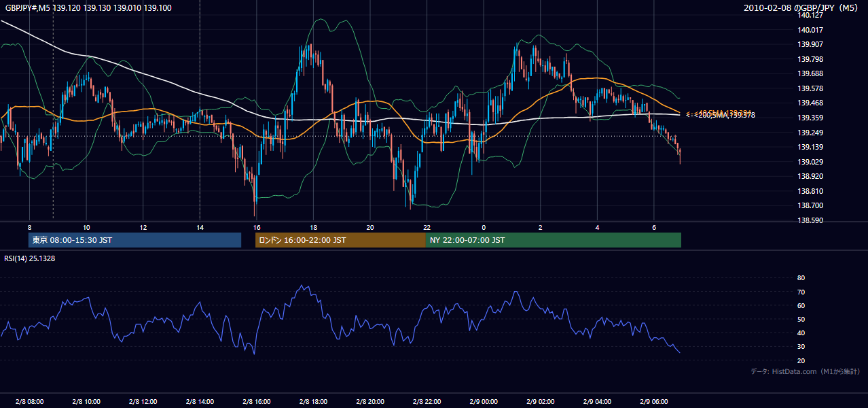Click price axis value 139.029
Screen dimensions: 868x408
point(811,162)
